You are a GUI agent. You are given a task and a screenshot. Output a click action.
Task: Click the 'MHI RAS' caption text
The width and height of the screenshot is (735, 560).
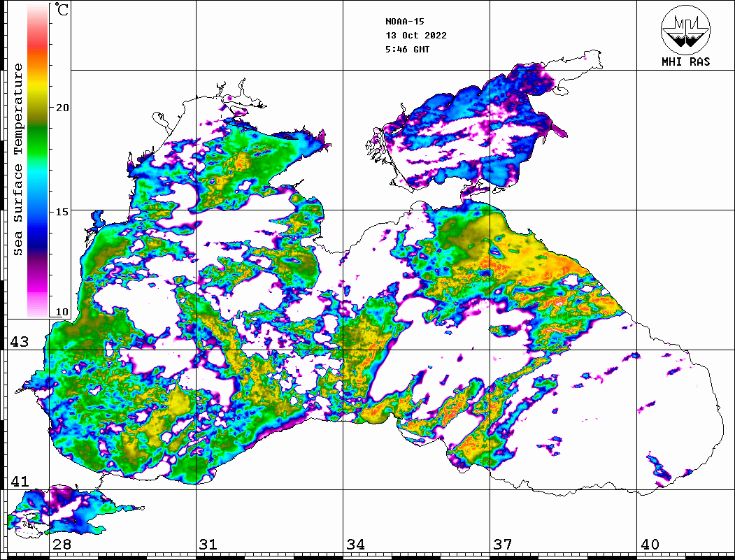click(x=686, y=62)
